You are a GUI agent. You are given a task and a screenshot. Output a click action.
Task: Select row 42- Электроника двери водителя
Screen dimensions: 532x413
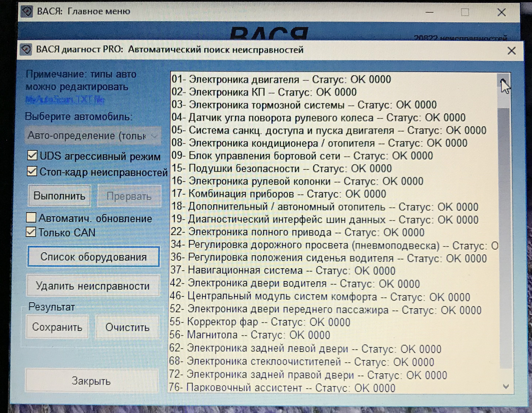point(295,283)
